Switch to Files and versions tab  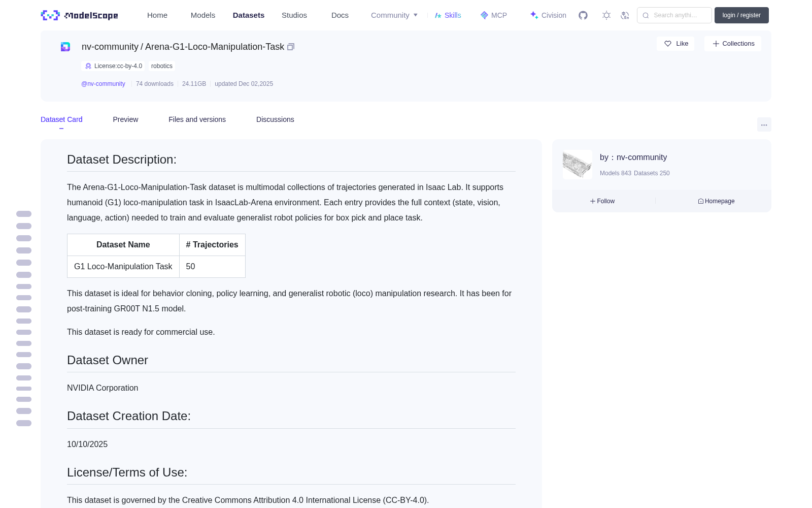coord(197,119)
